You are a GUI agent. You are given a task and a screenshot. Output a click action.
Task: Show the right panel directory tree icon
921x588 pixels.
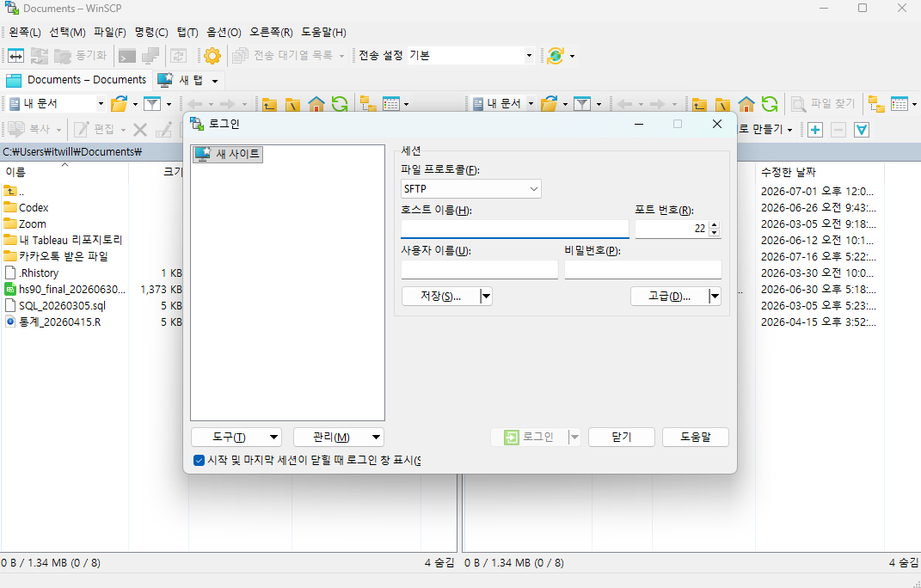(x=876, y=104)
